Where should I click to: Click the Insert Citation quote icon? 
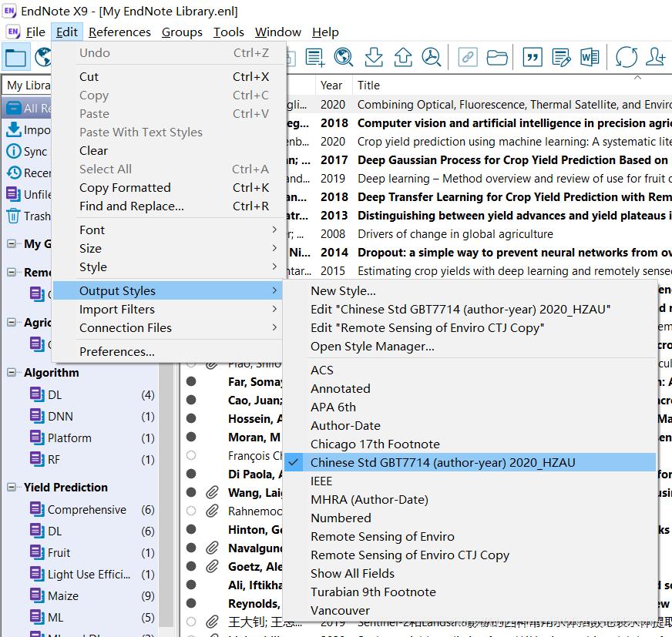(x=532, y=57)
